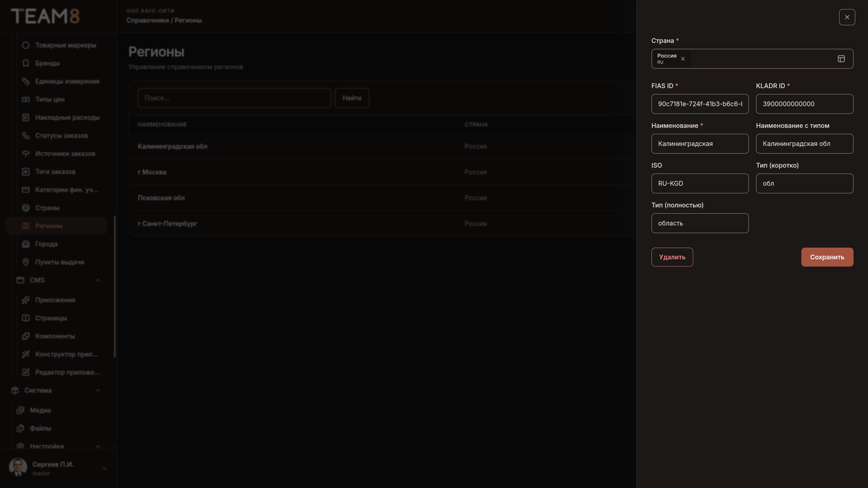The image size is (868, 488).
Task: Click the Категории фин. учета icon
Action: click(x=25, y=190)
